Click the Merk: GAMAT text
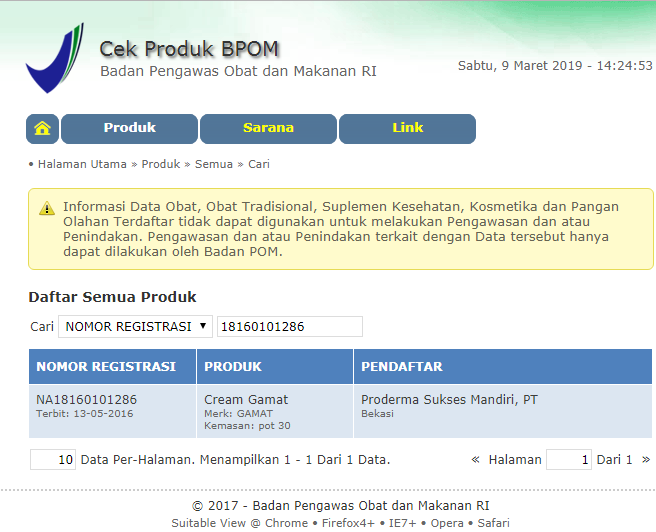 click(x=238, y=414)
